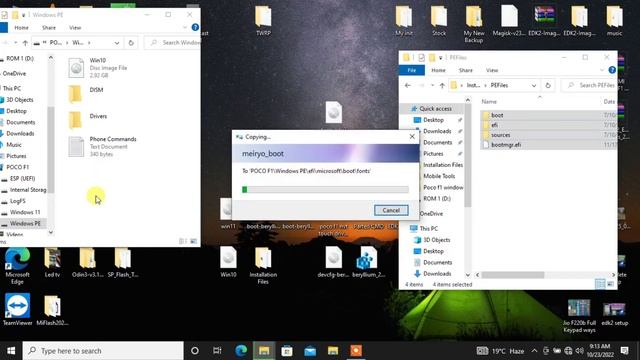Viewport: 640px width, 360px height.
Task: Open the Win10 disc image file in Windows PE window
Action: pyautogui.click(x=98, y=68)
